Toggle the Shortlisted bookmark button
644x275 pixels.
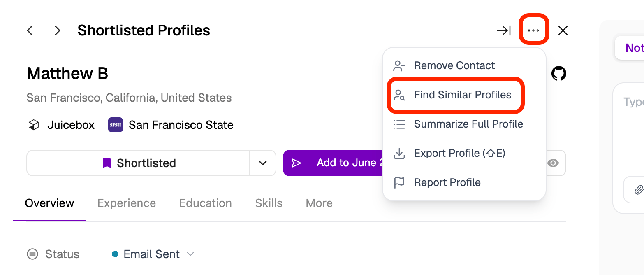[x=138, y=163]
